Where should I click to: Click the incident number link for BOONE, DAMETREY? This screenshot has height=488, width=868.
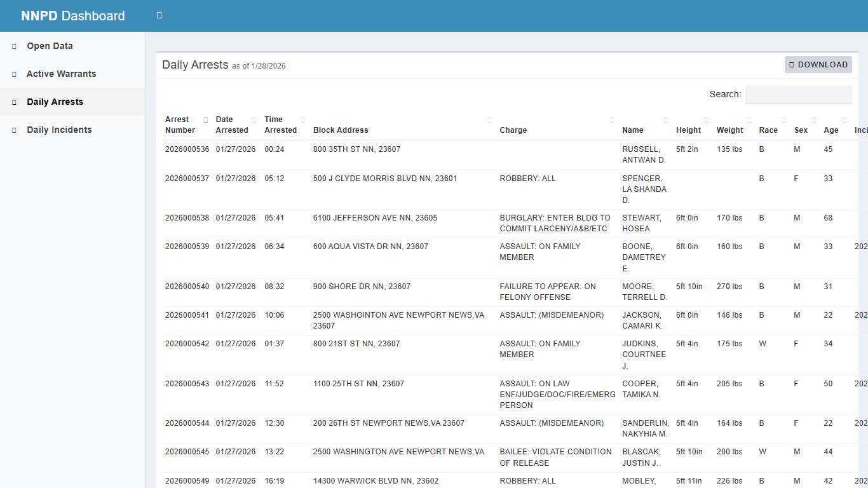(x=861, y=246)
